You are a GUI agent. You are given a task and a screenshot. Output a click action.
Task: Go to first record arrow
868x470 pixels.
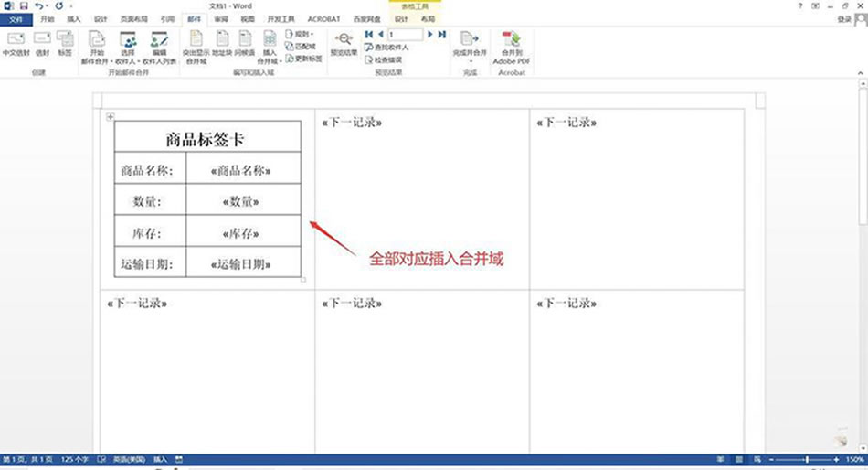pos(369,35)
